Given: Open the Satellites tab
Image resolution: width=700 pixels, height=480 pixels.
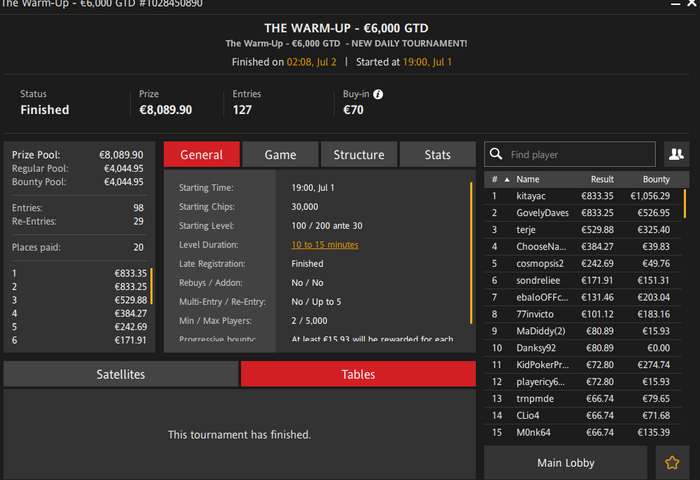Looking at the screenshot, I should [x=121, y=374].
